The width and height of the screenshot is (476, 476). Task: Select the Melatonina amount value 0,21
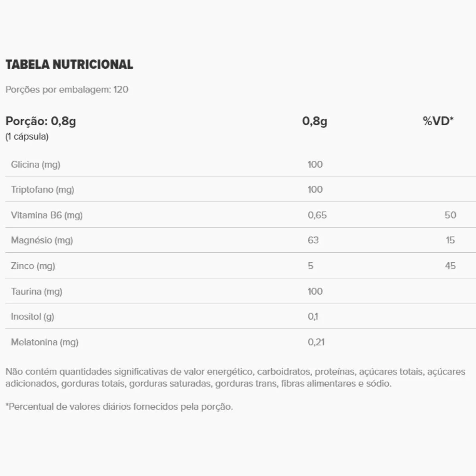(316, 342)
